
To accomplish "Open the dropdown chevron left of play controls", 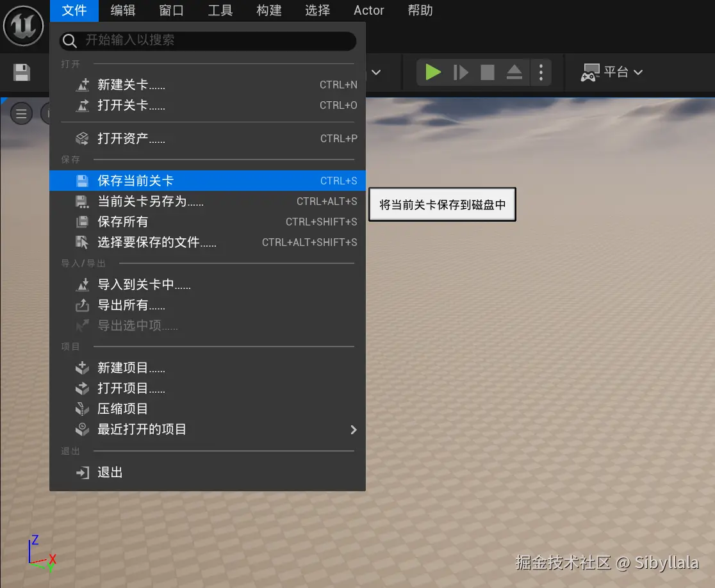I will coord(376,72).
